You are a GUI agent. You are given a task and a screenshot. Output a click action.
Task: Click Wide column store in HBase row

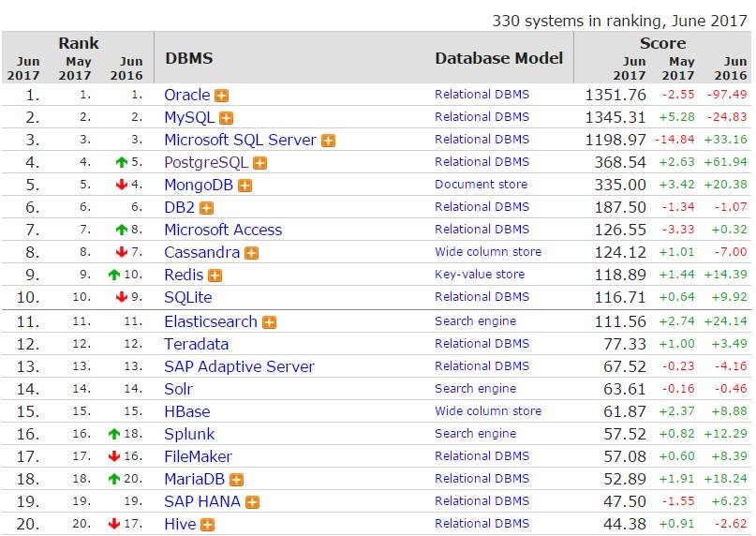[x=488, y=411]
